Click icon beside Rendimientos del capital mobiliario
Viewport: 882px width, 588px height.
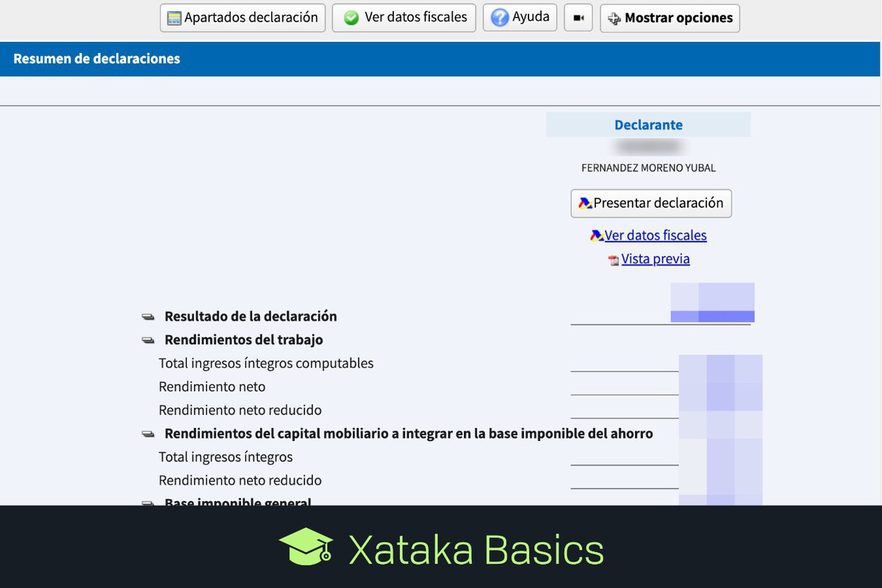coord(148,435)
